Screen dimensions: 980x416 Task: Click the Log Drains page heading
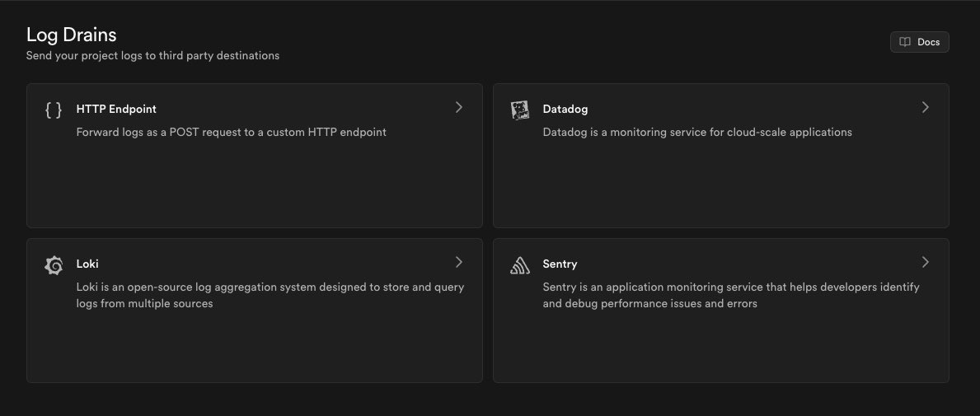click(x=72, y=35)
